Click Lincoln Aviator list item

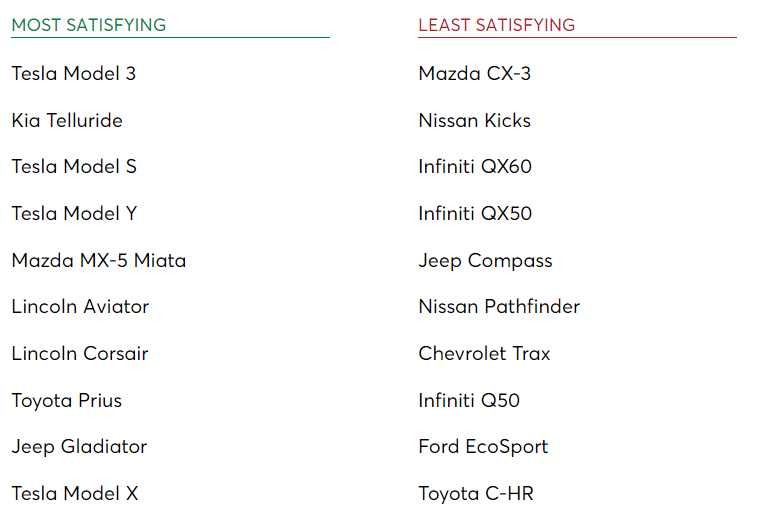(80, 307)
